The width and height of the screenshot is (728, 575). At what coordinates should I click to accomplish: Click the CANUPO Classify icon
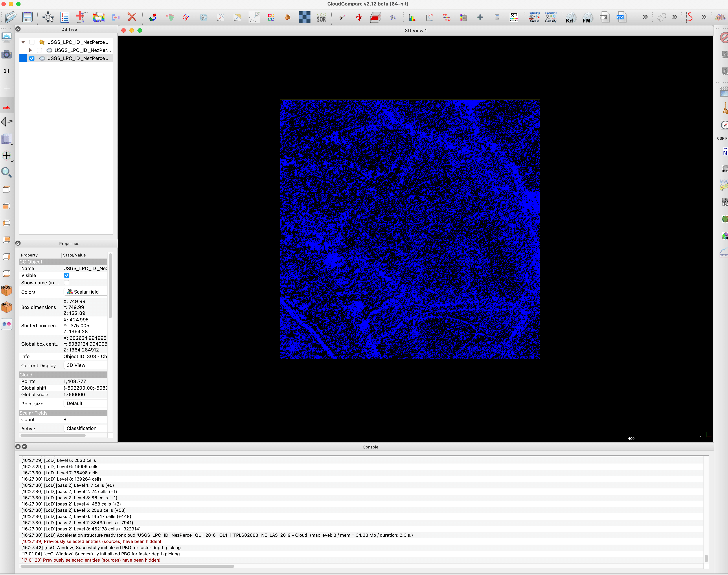coord(551,17)
